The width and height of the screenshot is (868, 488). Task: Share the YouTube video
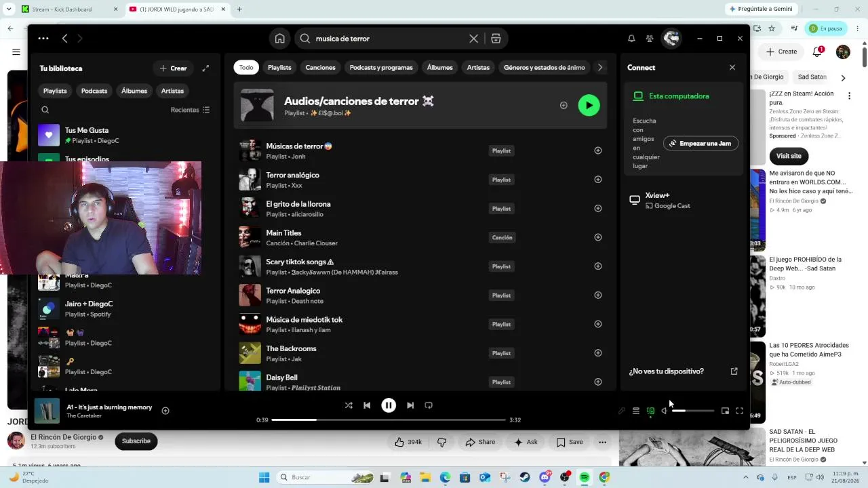(x=479, y=442)
